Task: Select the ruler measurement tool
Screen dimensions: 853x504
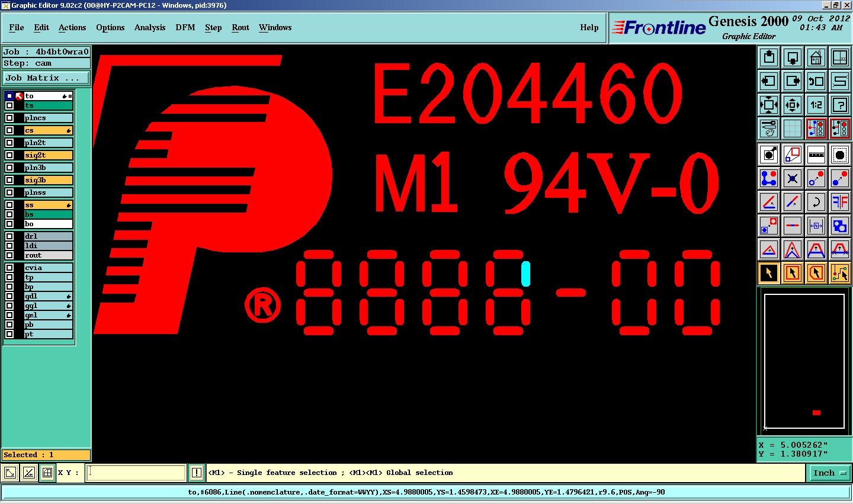Action: click(816, 155)
